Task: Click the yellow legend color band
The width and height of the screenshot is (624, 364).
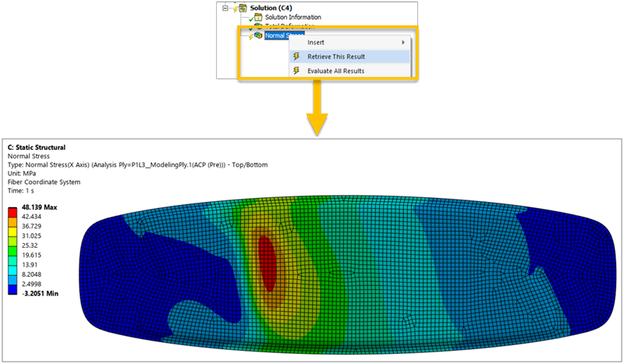Action: (13, 231)
